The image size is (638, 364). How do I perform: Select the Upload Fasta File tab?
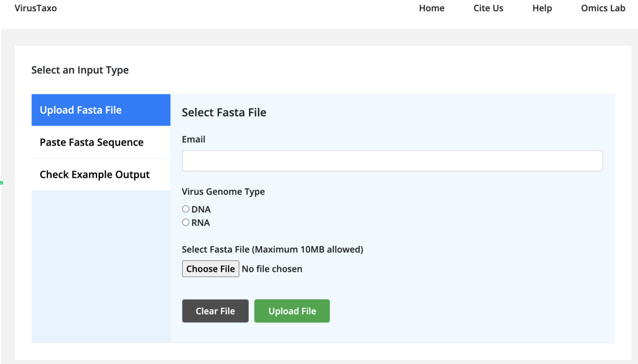[x=101, y=110]
